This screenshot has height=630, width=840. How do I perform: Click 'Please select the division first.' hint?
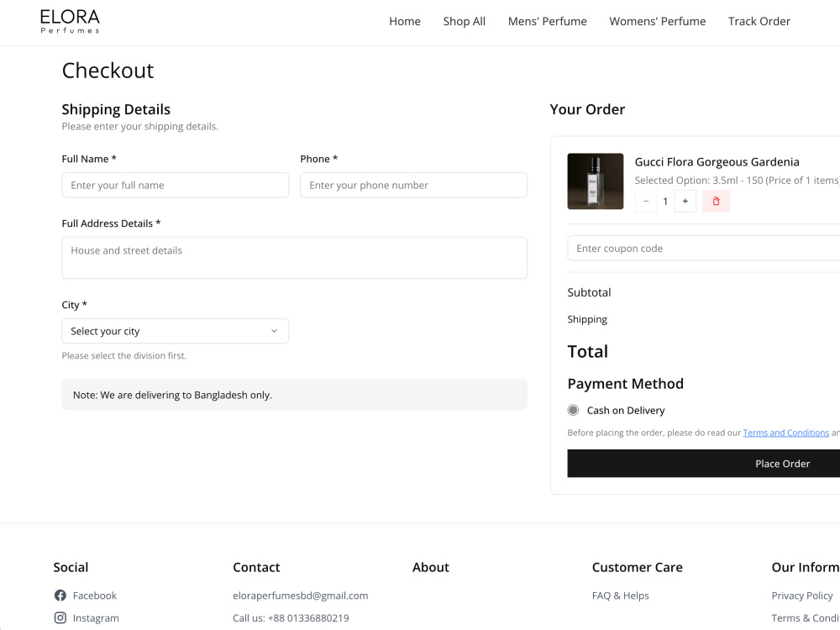click(124, 355)
